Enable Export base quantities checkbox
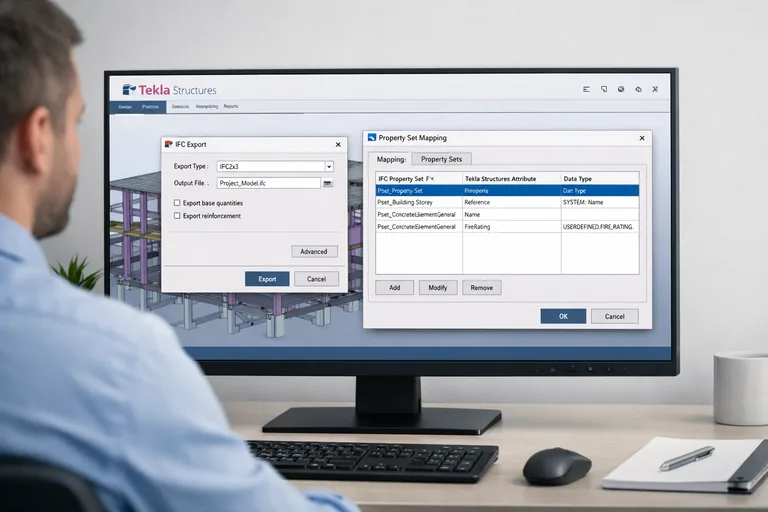Viewport: 768px width, 512px height. click(x=177, y=202)
